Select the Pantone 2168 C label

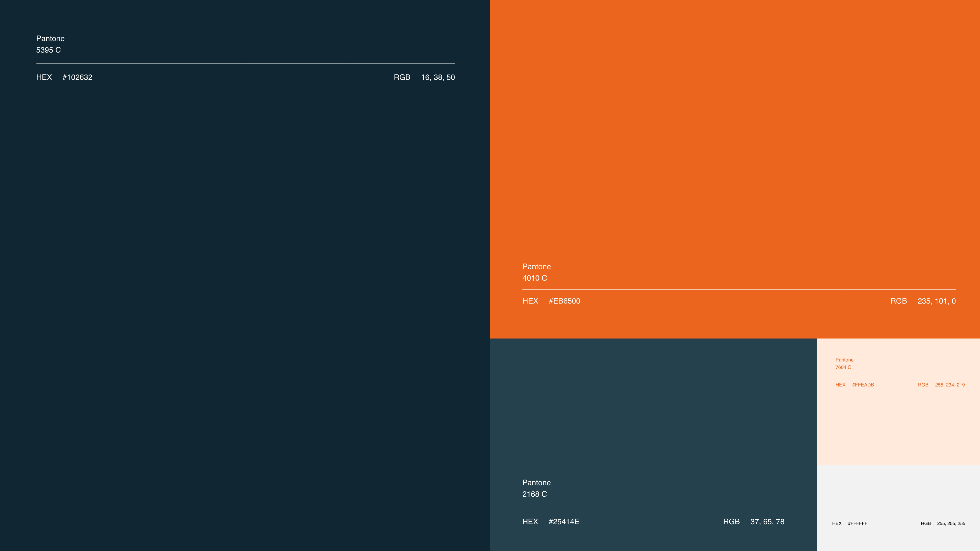point(536,488)
